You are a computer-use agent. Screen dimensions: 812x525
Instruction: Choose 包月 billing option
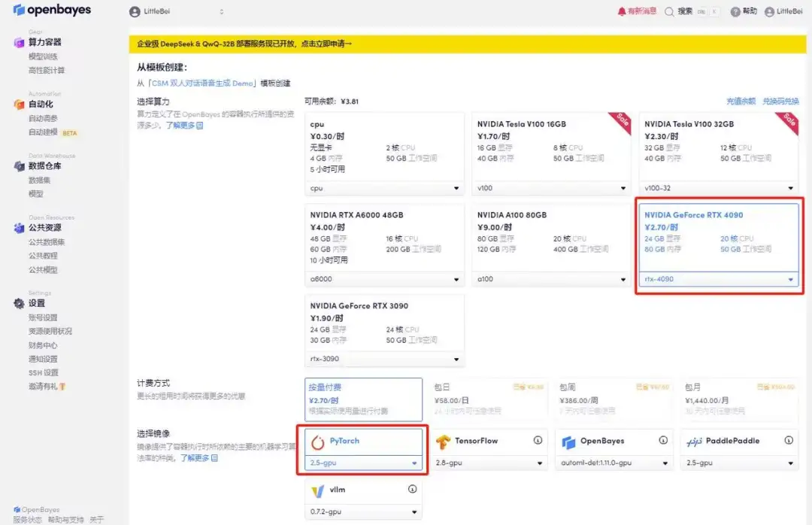[x=740, y=399]
